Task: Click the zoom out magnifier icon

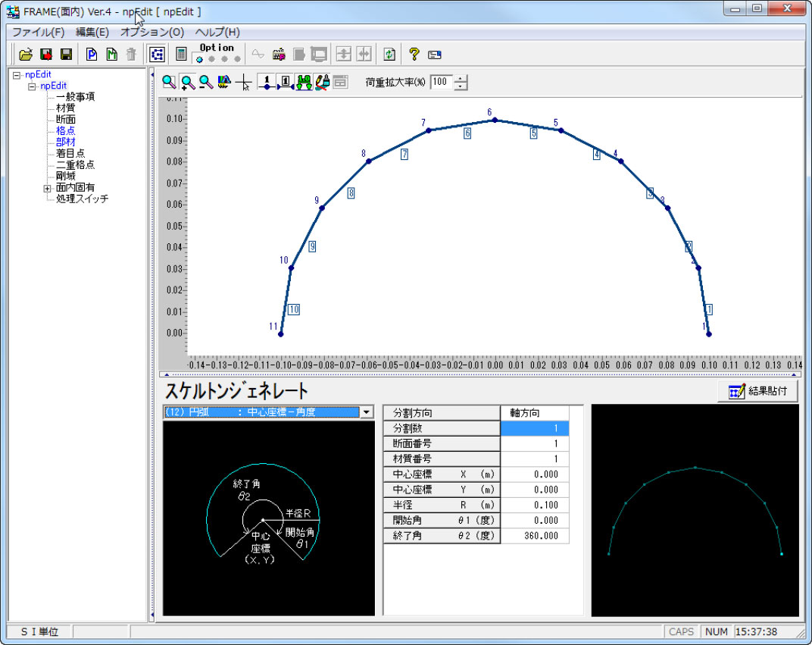Action: click(205, 82)
